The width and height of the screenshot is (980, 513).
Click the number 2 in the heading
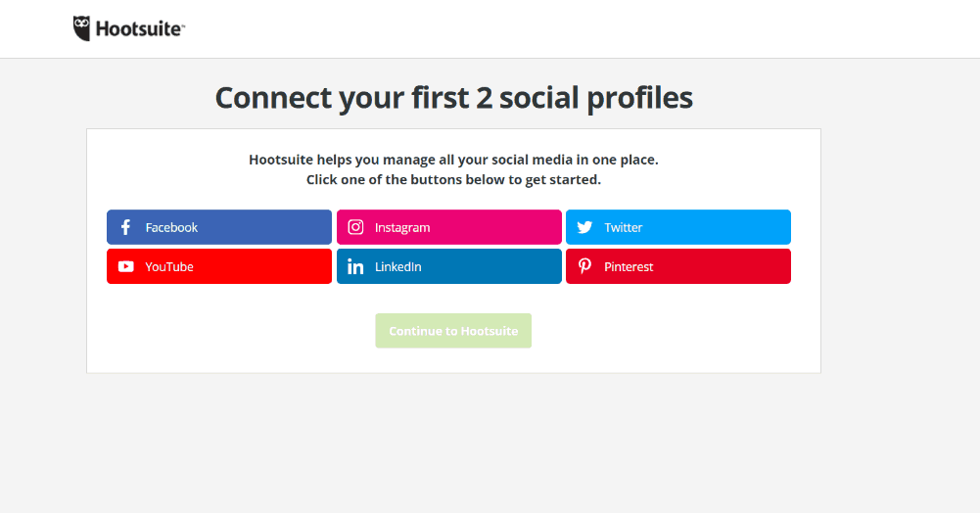tap(484, 98)
